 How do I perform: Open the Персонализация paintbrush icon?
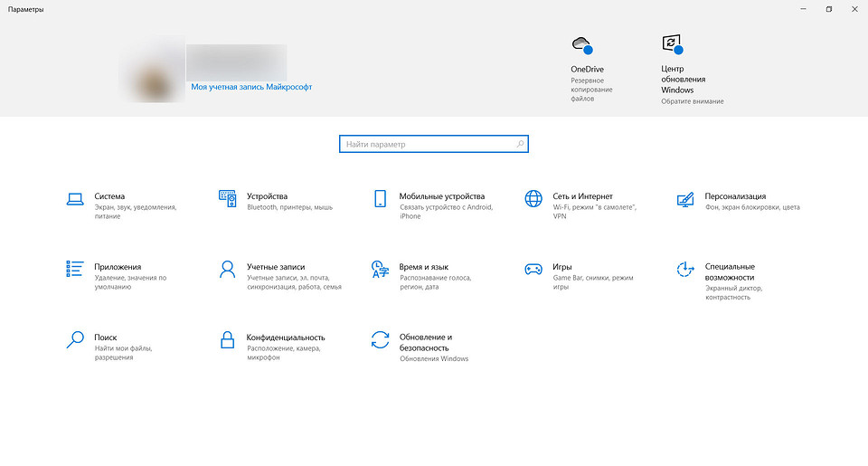(x=685, y=199)
